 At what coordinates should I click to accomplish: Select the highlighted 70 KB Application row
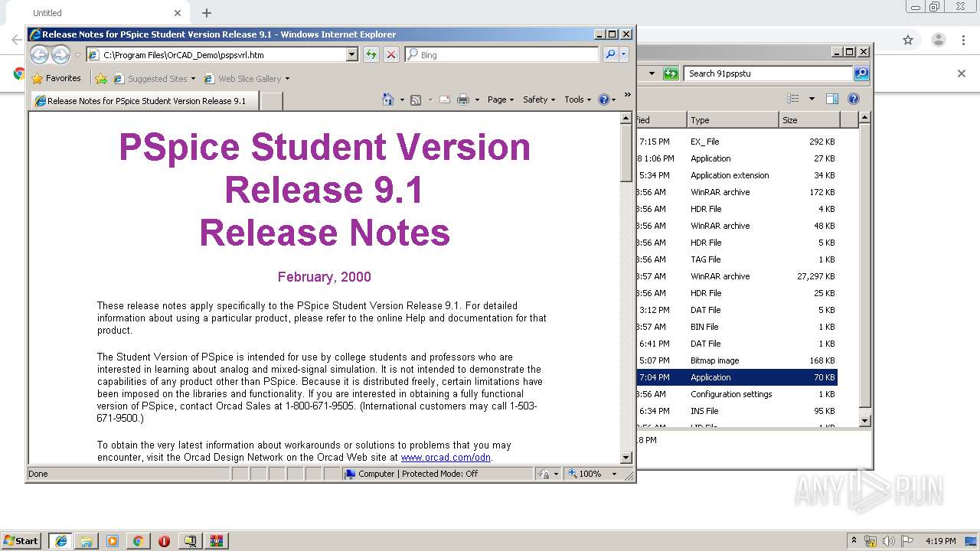pos(737,377)
